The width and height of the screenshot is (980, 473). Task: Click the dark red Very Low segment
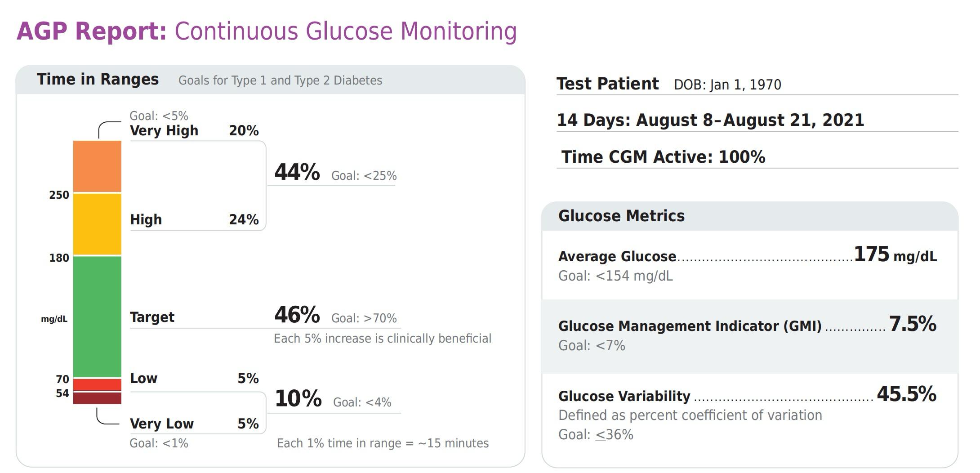[x=97, y=398]
